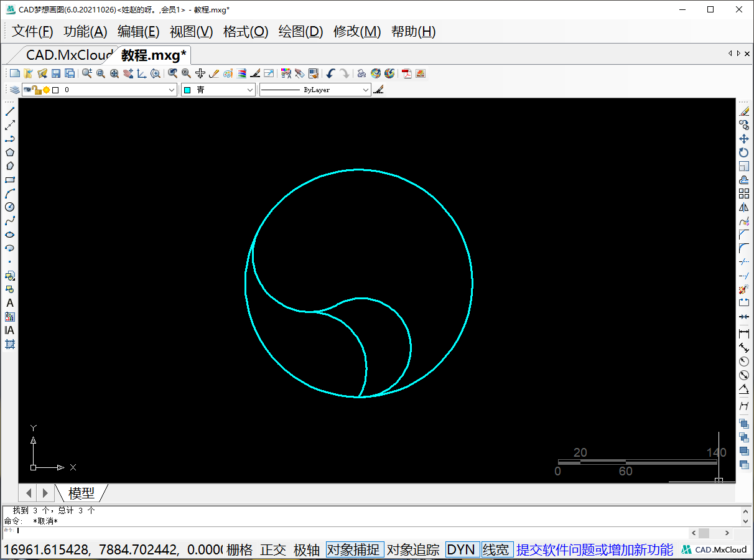This screenshot has width=754, height=560.
Task: Expand the layer 0 dropdown
Action: [x=172, y=90]
